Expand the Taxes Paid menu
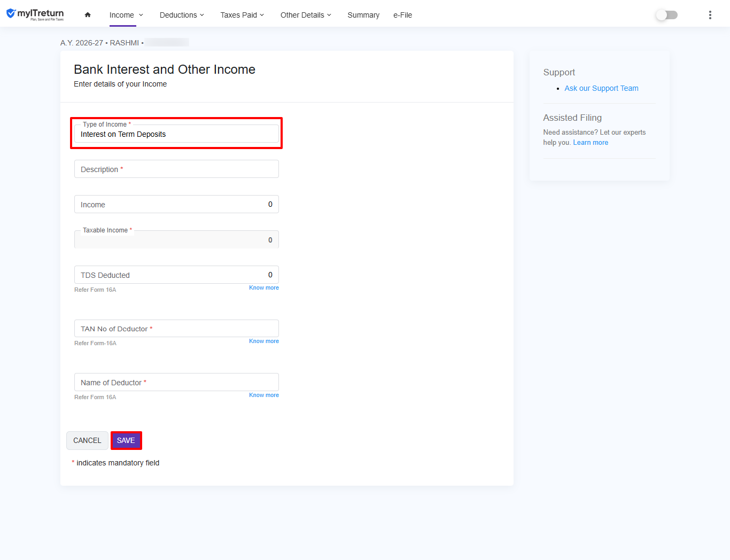 tap(242, 15)
